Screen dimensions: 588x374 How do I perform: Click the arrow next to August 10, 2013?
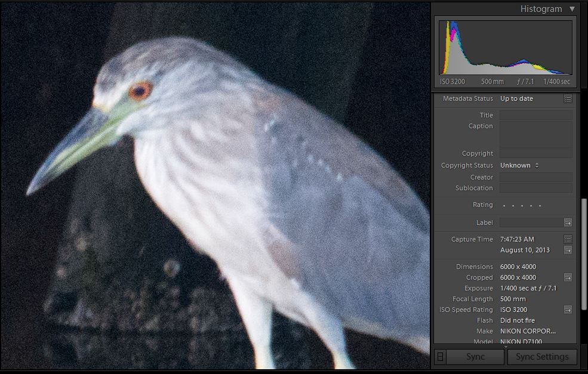click(568, 250)
